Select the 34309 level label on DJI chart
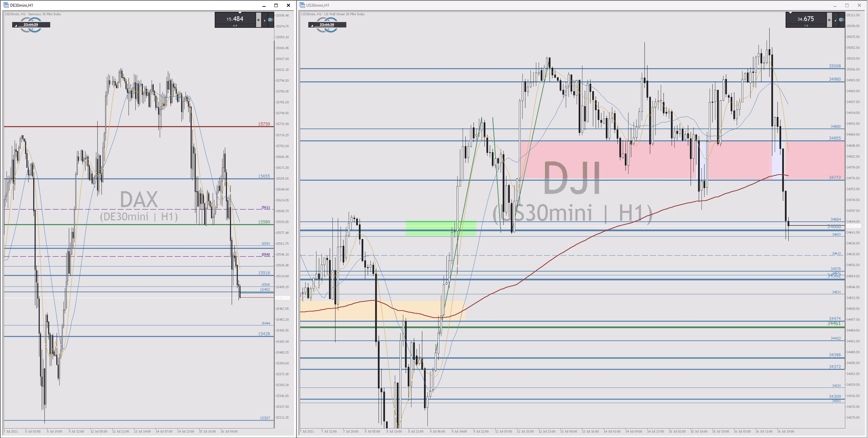The width and height of the screenshot is (868, 438). point(835,397)
